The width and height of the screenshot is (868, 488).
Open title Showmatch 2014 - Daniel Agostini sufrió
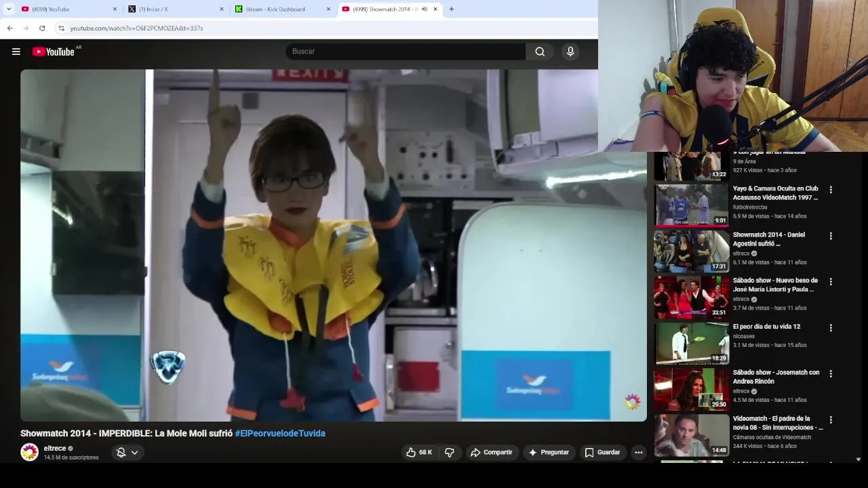point(769,239)
